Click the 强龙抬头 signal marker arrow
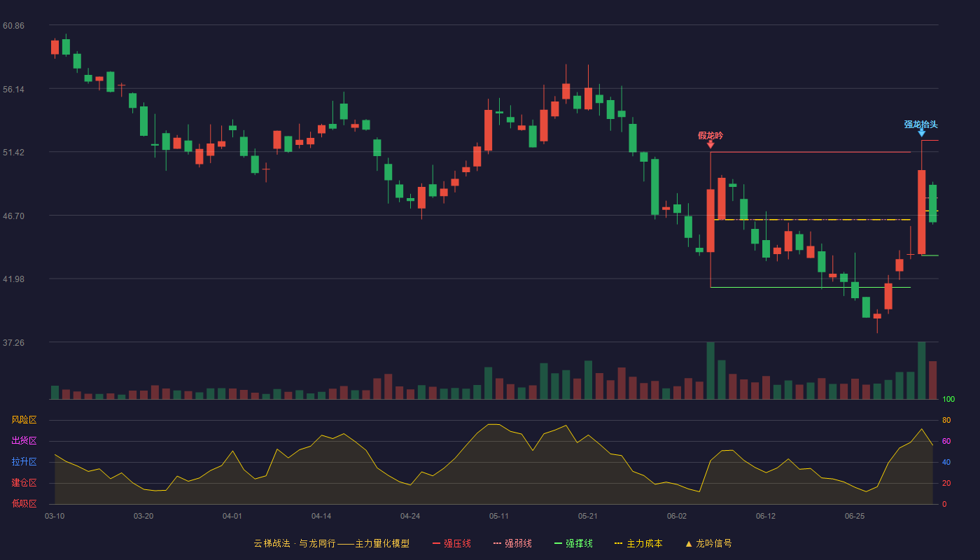 (921, 133)
